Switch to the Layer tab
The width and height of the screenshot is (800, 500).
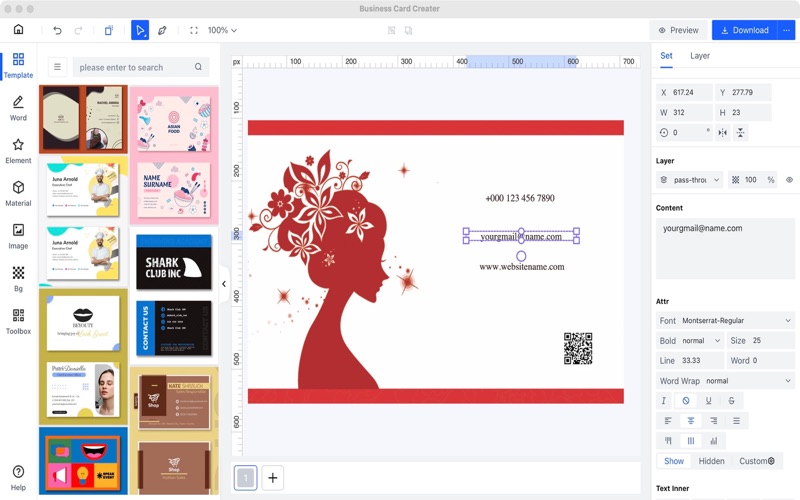pyautogui.click(x=700, y=56)
